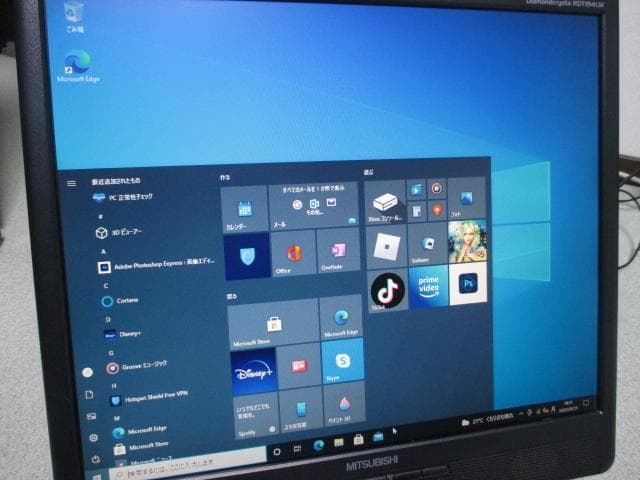Open the weather widget on the taskbar

487,419
